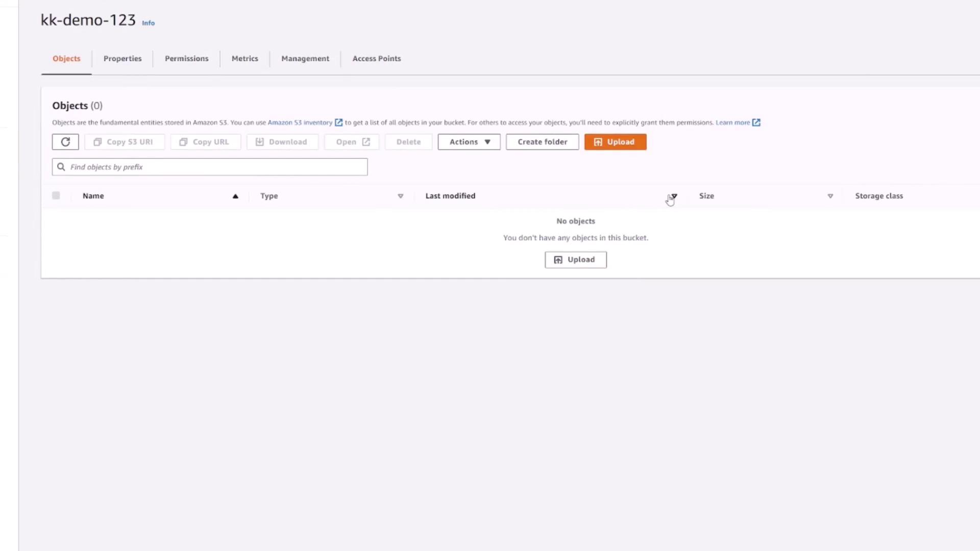Click the orange Upload button
980x551 pixels.
615,142
